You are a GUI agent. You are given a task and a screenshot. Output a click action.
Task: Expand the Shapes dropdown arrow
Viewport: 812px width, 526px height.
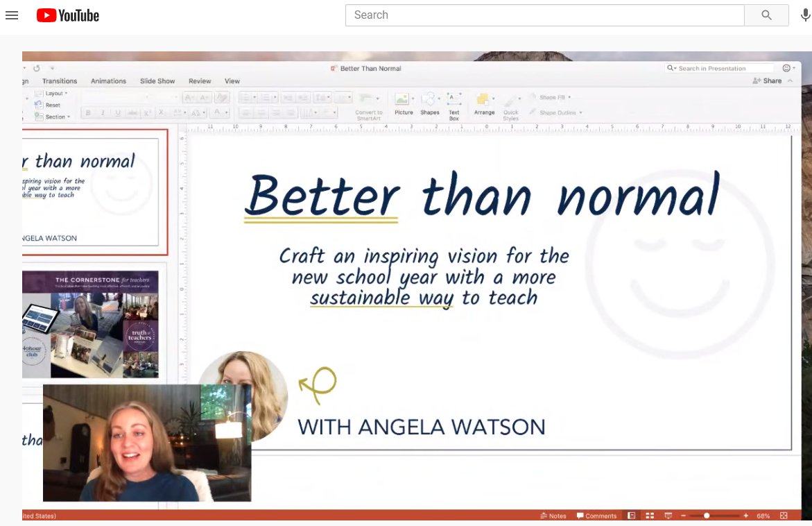click(x=439, y=99)
